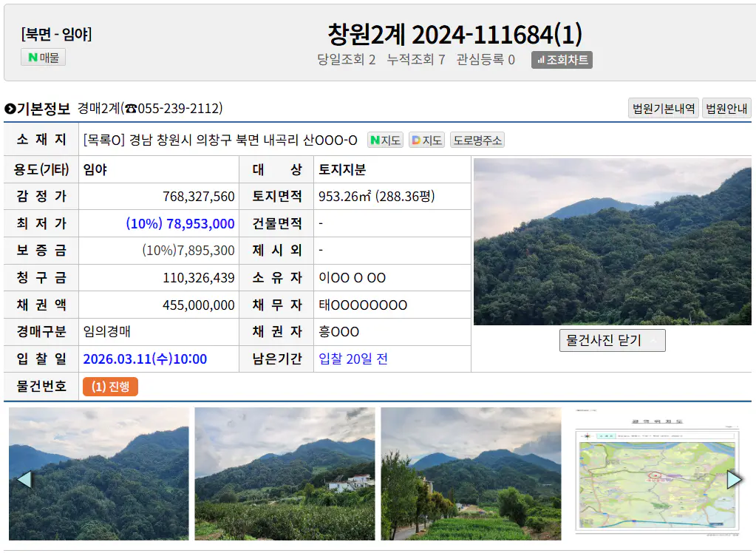
Task: Show previous photos with left arrow
Action: click(24, 479)
